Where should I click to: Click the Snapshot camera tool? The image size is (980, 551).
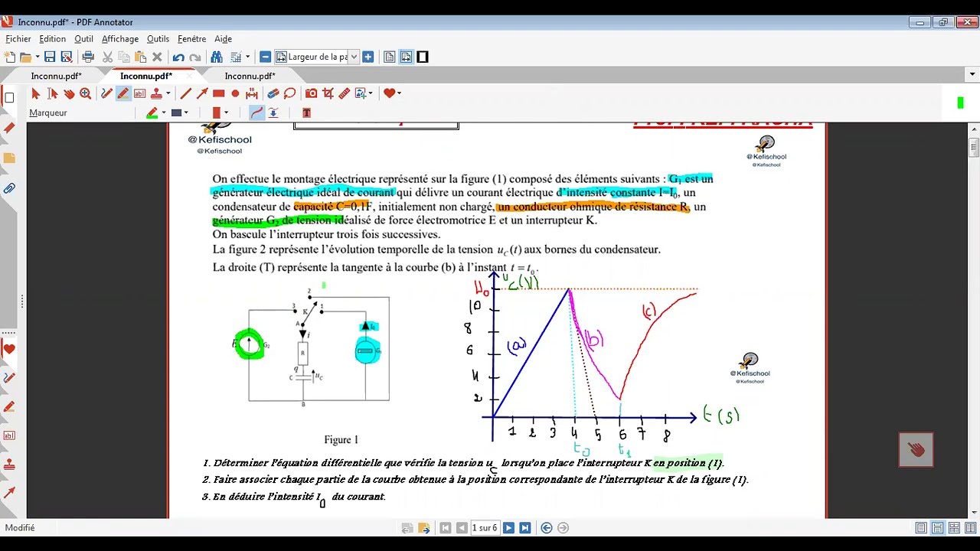(x=311, y=93)
